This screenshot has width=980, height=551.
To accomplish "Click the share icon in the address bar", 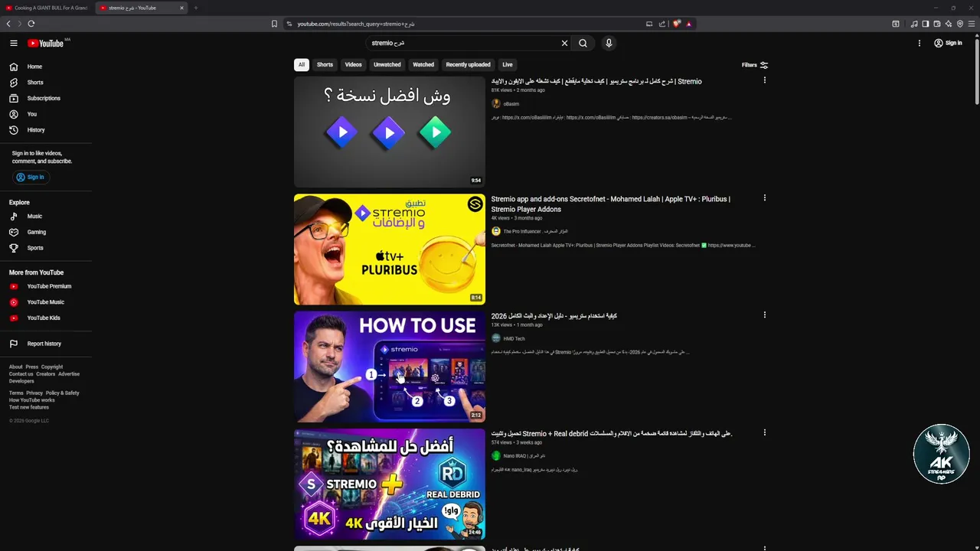I will (662, 24).
